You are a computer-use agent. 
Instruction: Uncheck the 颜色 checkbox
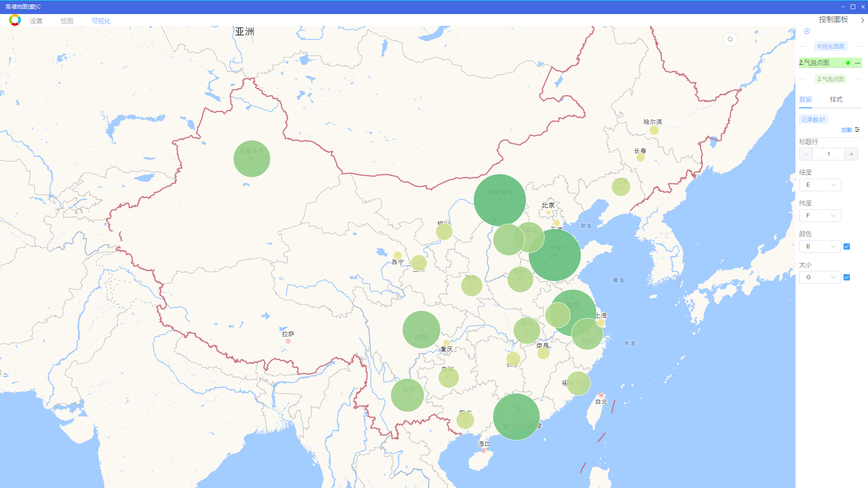pyautogui.click(x=847, y=246)
